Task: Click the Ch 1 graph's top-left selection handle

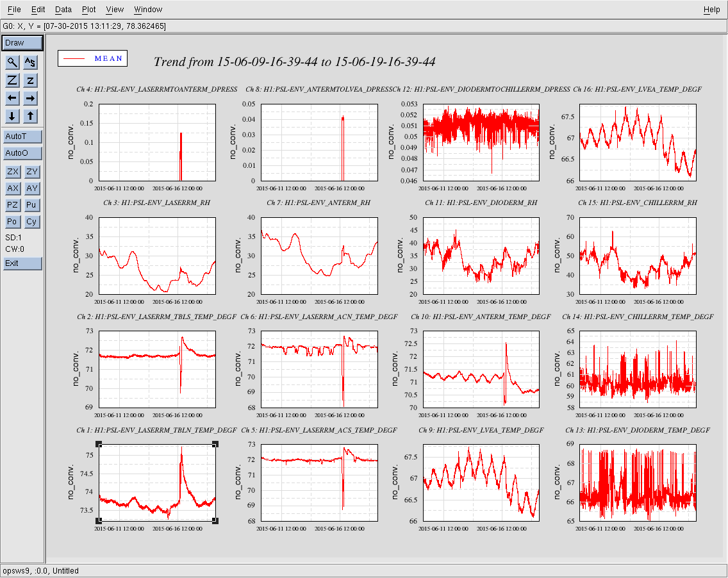Action: [99, 444]
